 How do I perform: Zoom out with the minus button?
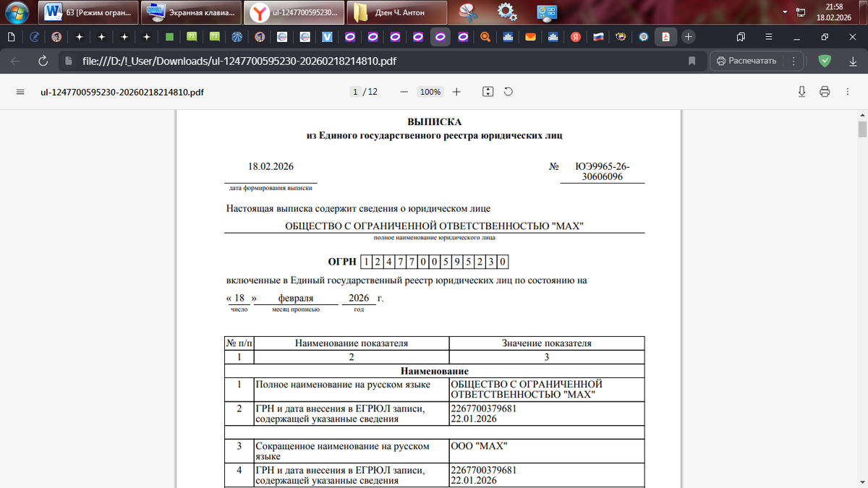tap(404, 92)
